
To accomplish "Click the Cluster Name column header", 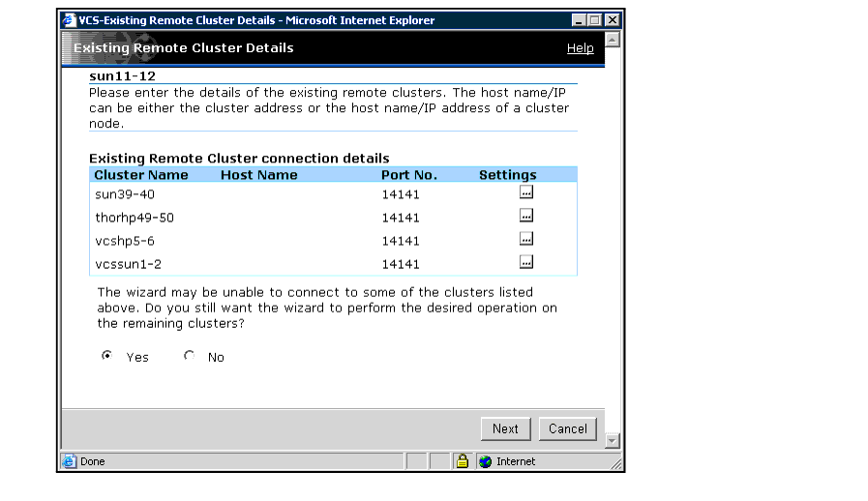I will pos(141,175).
